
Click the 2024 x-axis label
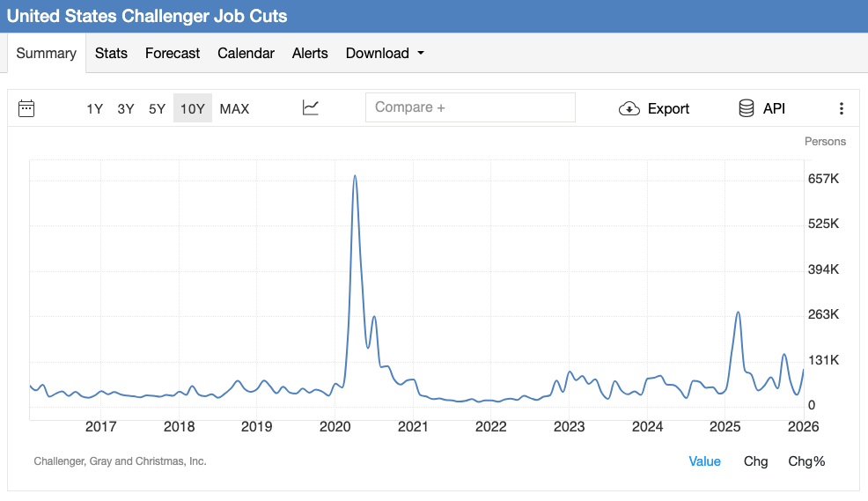click(648, 427)
